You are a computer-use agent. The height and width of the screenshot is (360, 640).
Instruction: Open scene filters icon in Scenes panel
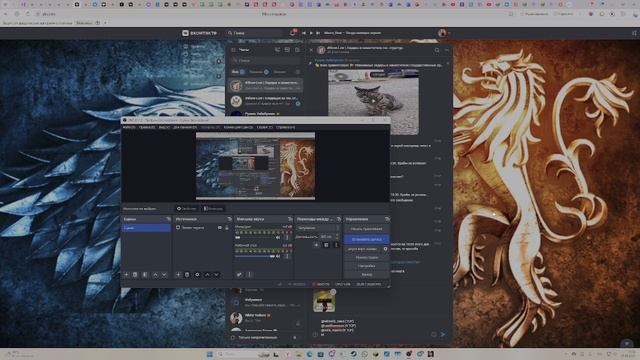pyautogui.click(x=144, y=275)
